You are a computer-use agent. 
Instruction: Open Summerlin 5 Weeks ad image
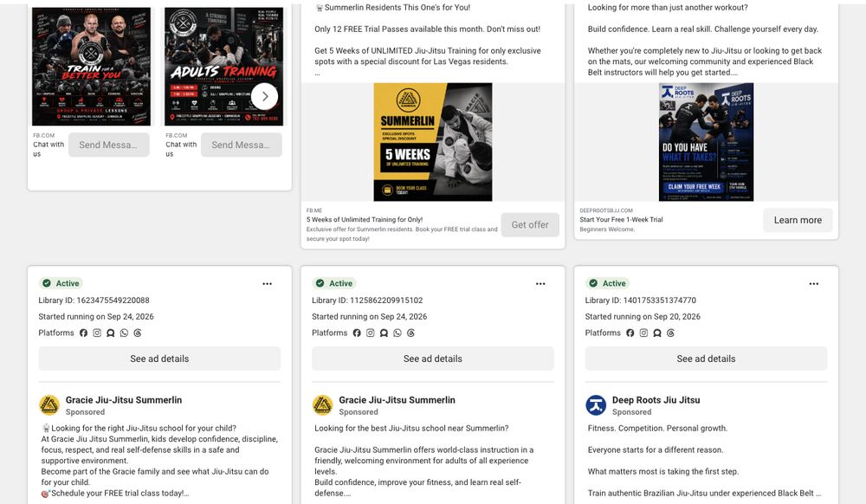pyautogui.click(x=433, y=142)
